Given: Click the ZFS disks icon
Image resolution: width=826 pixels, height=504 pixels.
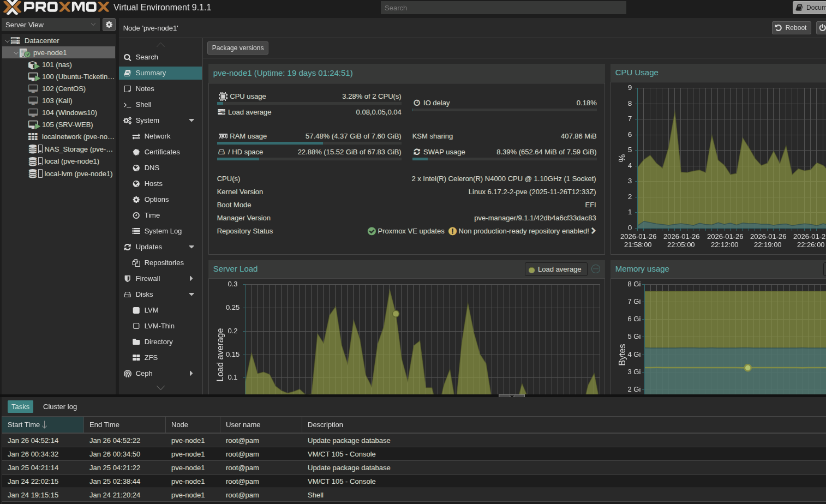Looking at the screenshot, I should point(136,358).
